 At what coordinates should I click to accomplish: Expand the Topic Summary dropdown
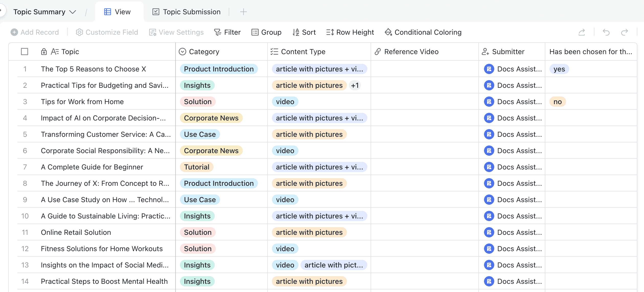click(x=73, y=12)
